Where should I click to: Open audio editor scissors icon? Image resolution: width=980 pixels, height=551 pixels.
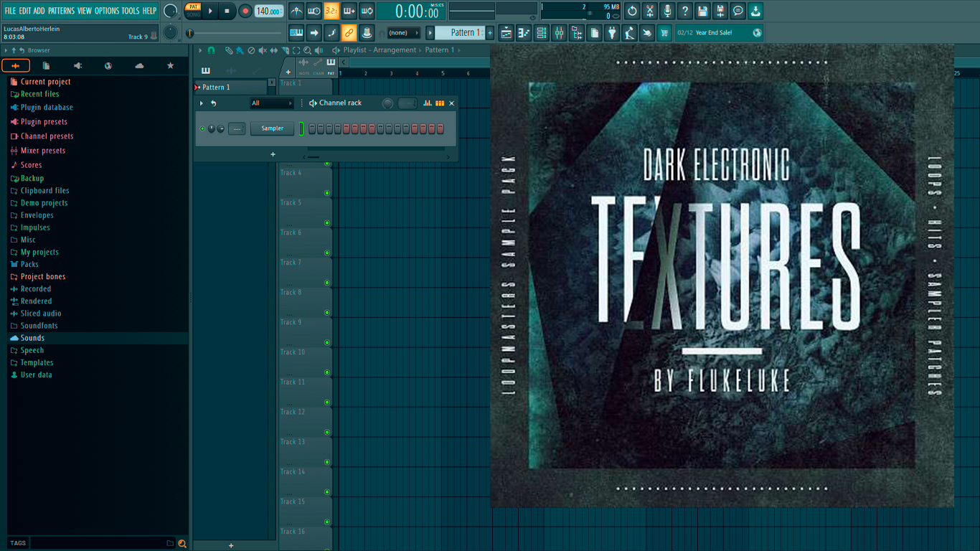(x=650, y=11)
